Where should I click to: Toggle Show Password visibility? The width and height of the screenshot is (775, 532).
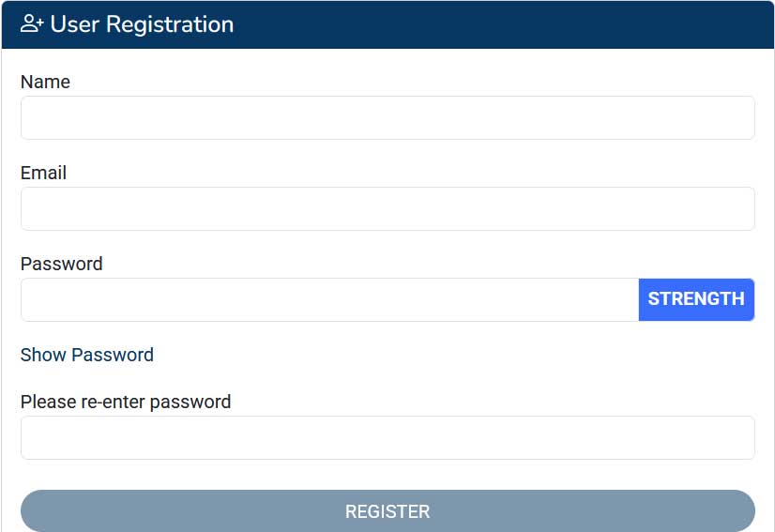click(87, 355)
